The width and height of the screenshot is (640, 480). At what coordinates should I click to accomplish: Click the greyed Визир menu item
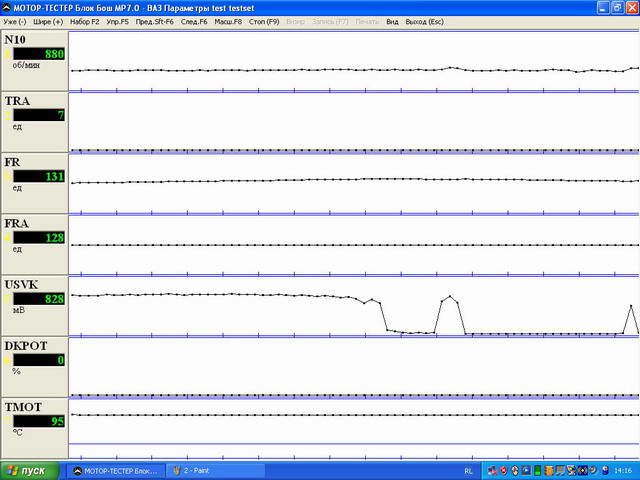pos(296,22)
